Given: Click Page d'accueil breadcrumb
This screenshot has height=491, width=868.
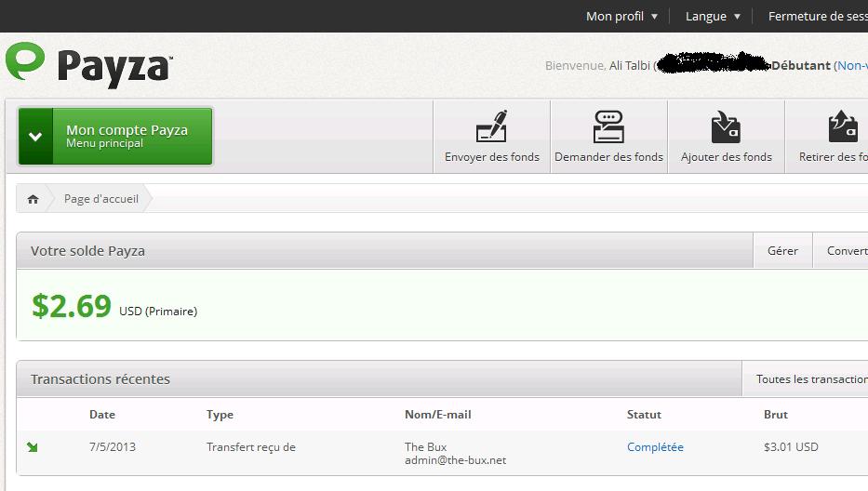Looking at the screenshot, I should (x=101, y=199).
